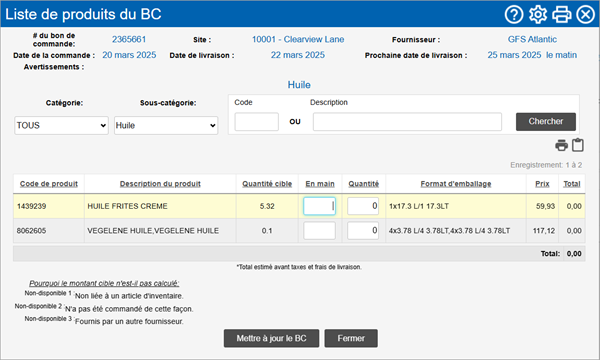Click target quantity 0.1

point(267,231)
